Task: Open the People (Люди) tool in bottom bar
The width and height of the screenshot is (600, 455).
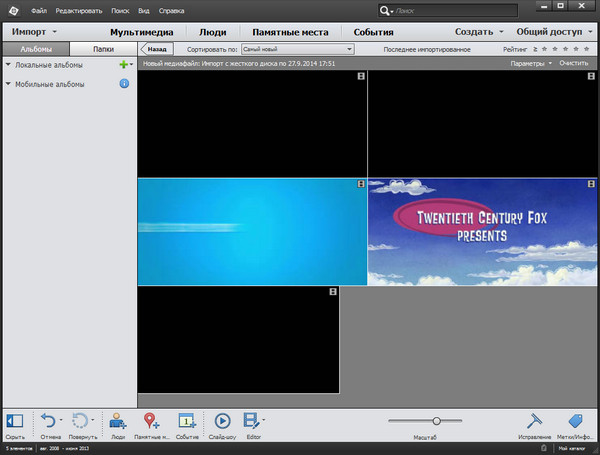Action: (118, 421)
